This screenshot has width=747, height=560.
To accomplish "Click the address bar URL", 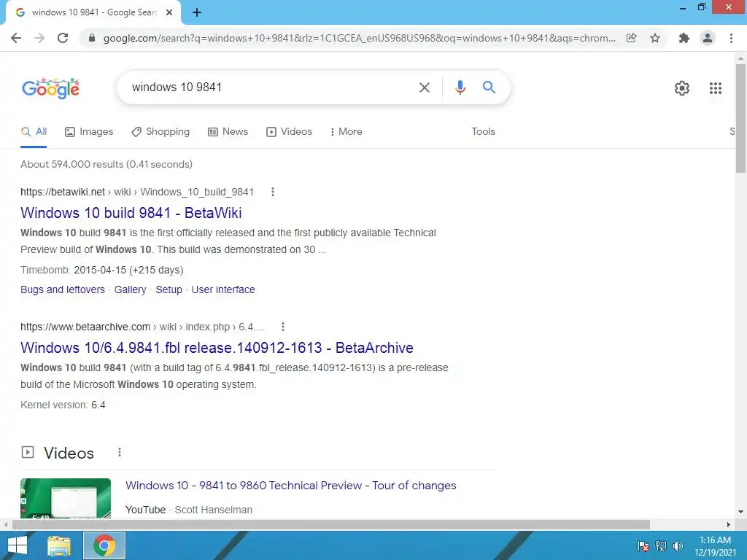I will click(359, 38).
